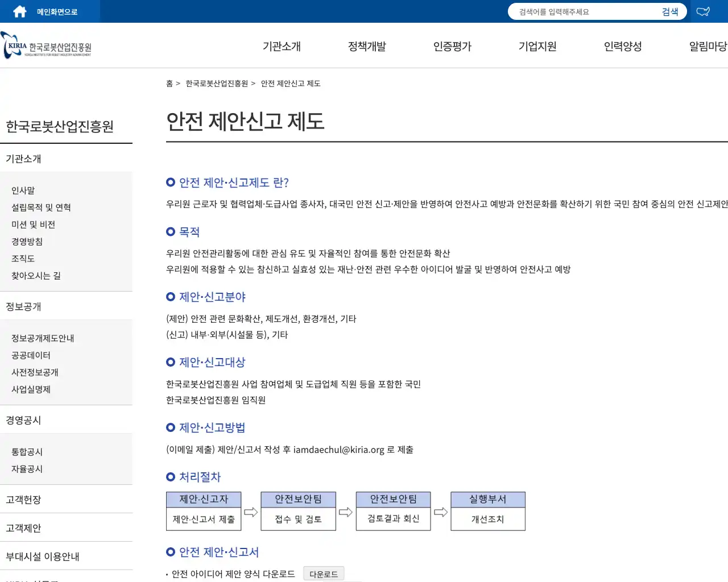Click the 통합공시 sidebar link

(26, 452)
